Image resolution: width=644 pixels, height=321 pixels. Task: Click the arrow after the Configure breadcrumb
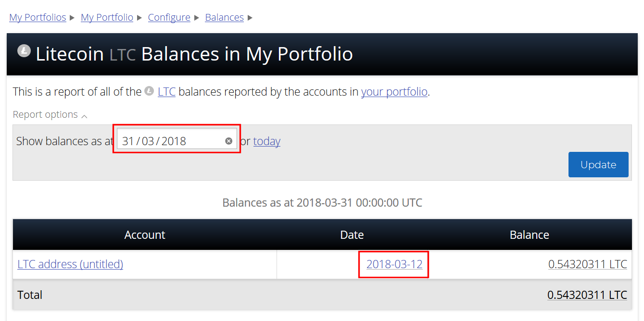196,18
